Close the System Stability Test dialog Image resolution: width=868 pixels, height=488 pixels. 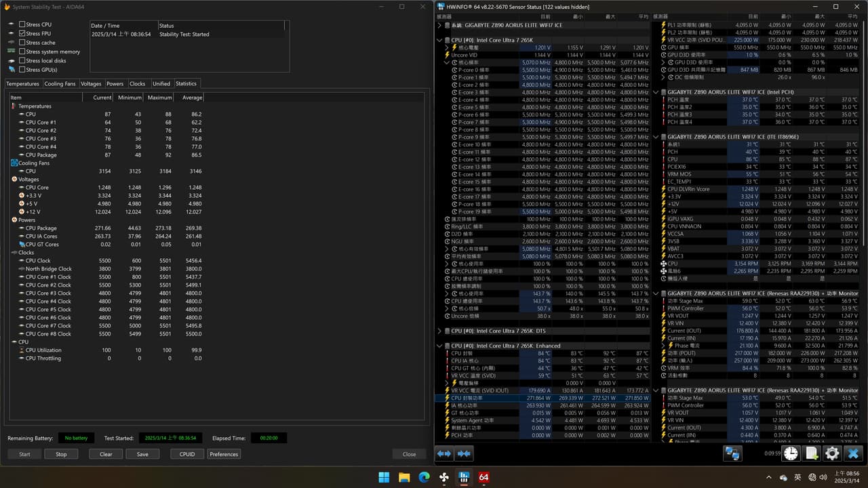[409, 454]
